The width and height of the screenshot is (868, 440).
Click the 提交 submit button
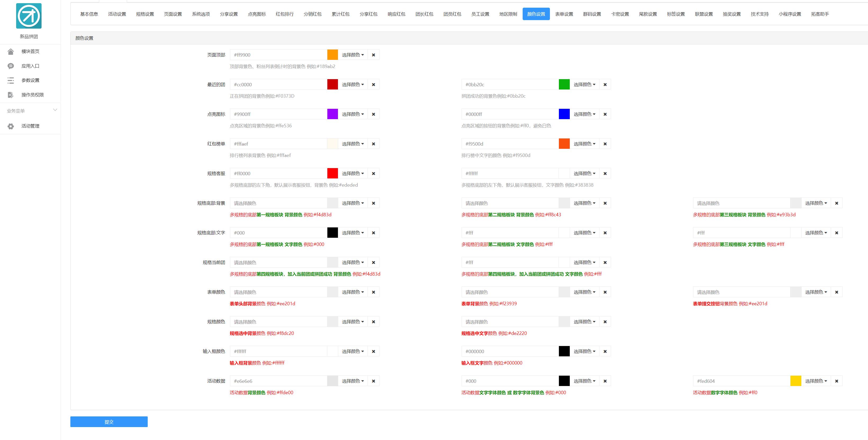(109, 422)
